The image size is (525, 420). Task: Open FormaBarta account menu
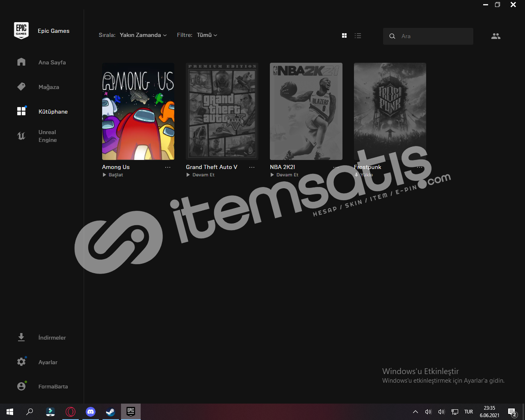click(53, 386)
